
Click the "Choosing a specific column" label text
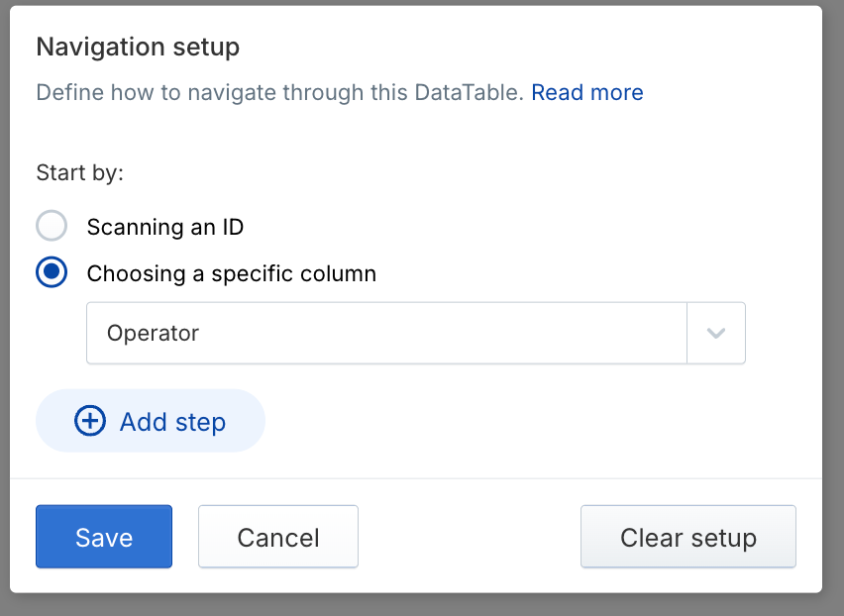coord(232,273)
